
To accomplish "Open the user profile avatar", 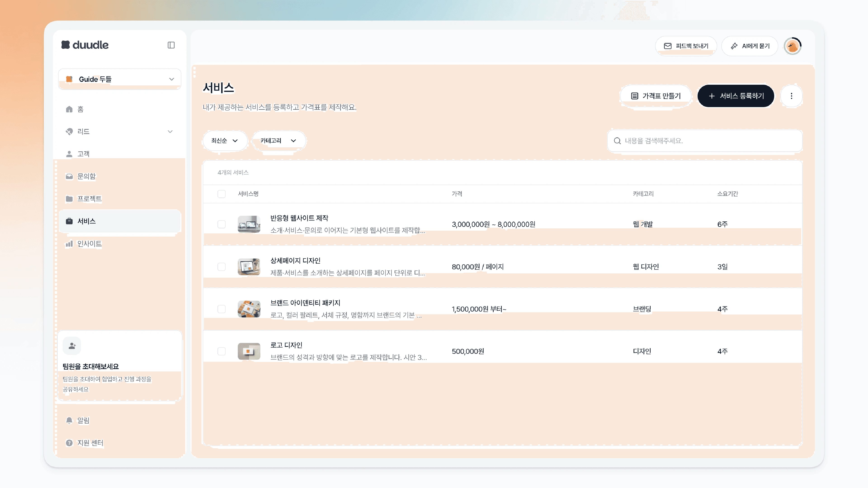I will coord(793,46).
